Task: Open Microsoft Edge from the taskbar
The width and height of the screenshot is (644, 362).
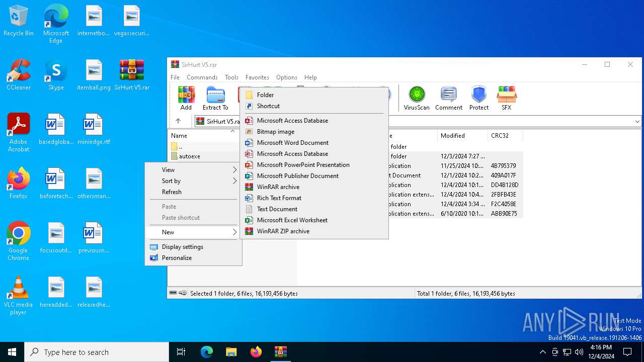Action: click(x=207, y=352)
